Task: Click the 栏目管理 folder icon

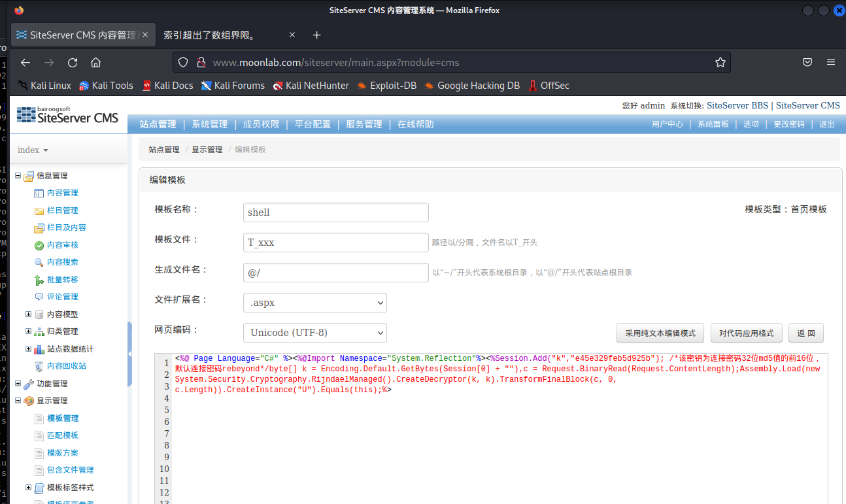Action: pos(39,210)
